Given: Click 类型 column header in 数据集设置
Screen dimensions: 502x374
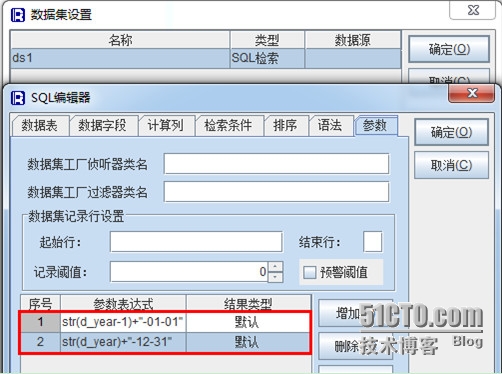Looking at the screenshot, I should [x=267, y=40].
